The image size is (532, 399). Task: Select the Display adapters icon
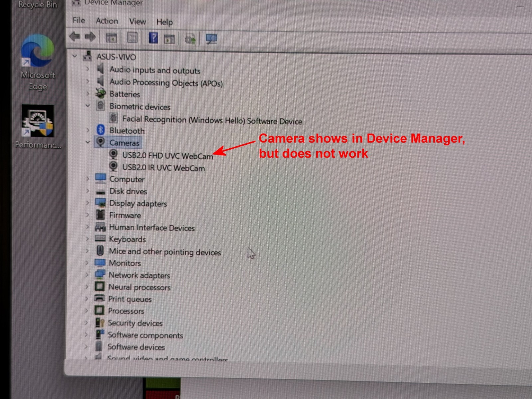(100, 203)
